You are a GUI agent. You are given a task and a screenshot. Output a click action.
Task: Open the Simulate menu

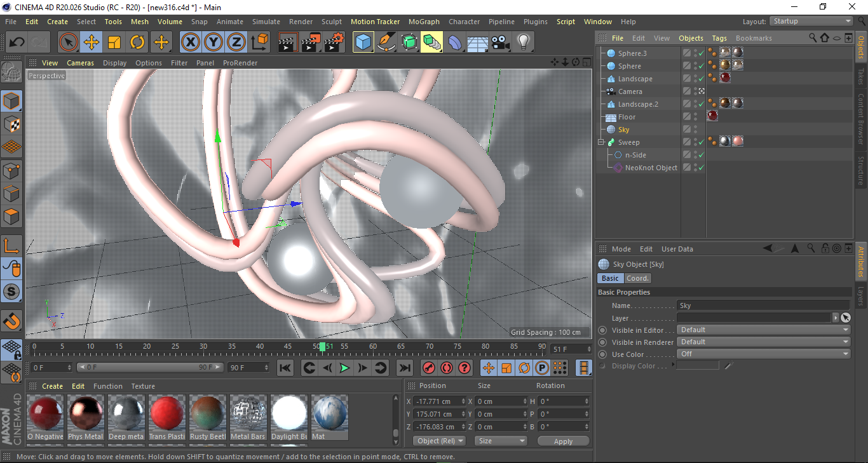(266, 22)
